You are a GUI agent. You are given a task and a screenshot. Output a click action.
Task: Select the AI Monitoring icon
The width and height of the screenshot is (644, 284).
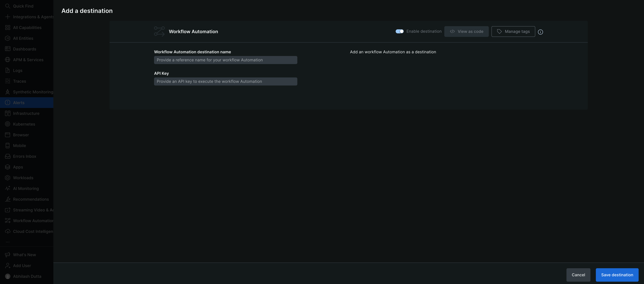(x=8, y=188)
